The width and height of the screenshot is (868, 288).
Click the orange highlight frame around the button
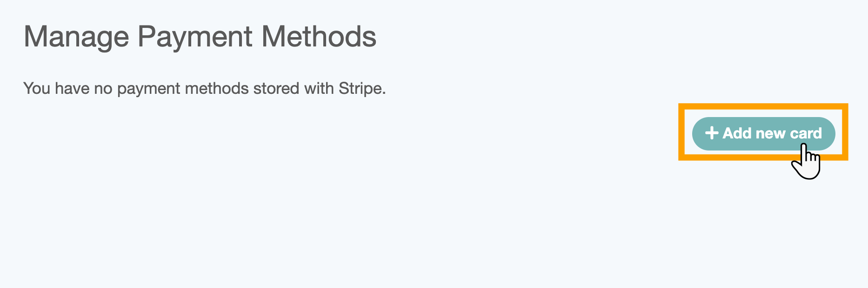[x=763, y=106]
